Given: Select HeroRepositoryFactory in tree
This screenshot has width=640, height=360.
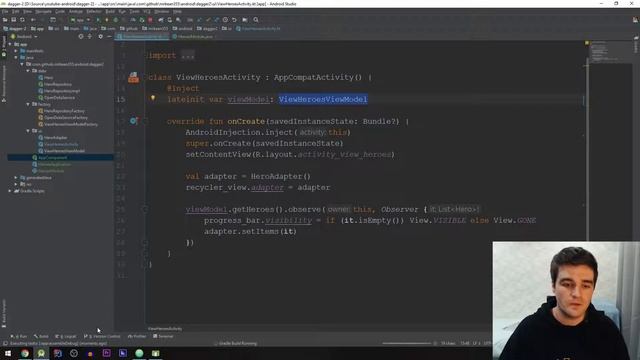Looking at the screenshot, I should pos(61,111).
